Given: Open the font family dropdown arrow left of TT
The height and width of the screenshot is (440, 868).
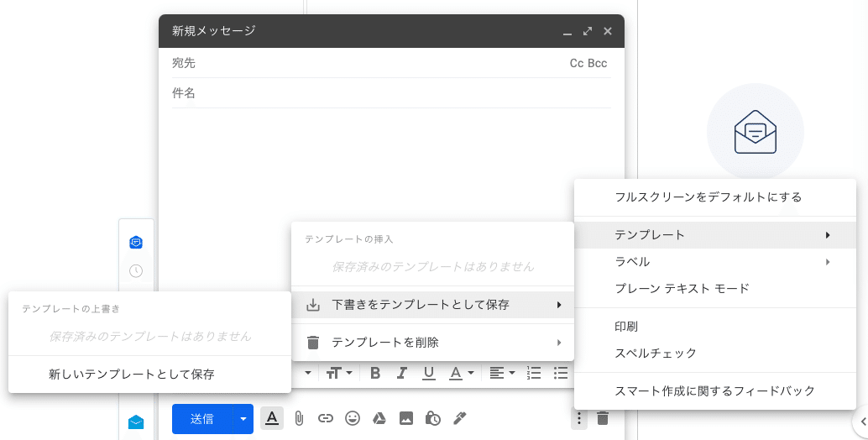Looking at the screenshot, I should [x=308, y=373].
